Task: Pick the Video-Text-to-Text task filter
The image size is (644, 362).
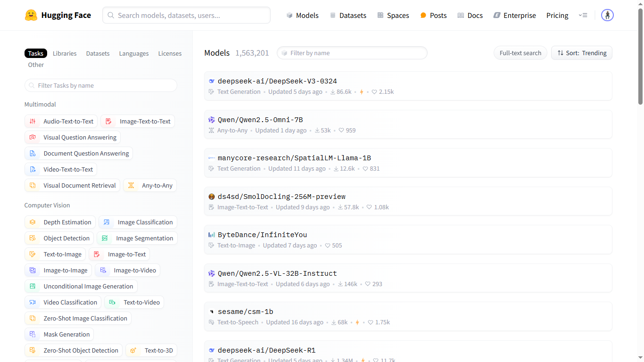Action: pos(61,169)
